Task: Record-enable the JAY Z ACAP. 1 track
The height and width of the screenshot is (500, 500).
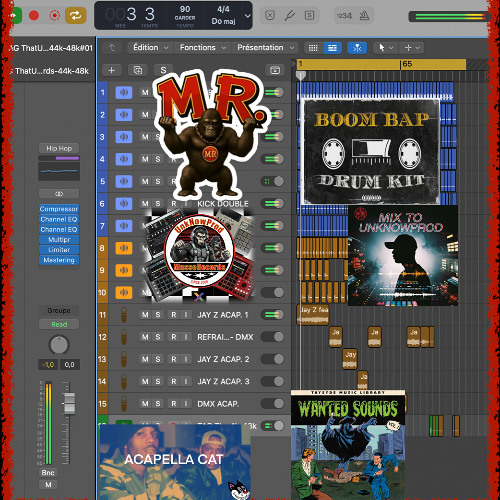Action: point(174,315)
